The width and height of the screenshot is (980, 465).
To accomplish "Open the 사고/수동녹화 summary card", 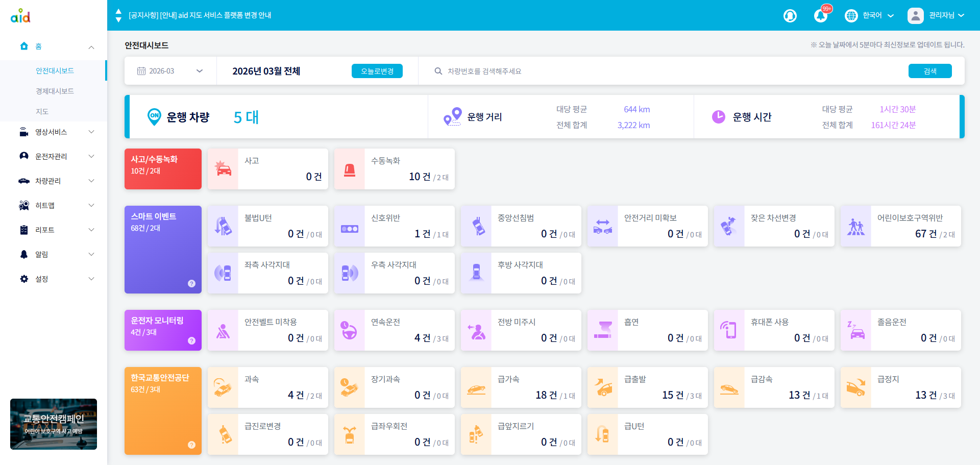I will [163, 169].
